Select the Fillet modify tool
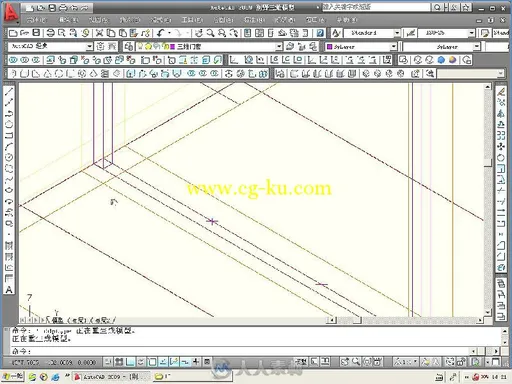 coord(501,257)
